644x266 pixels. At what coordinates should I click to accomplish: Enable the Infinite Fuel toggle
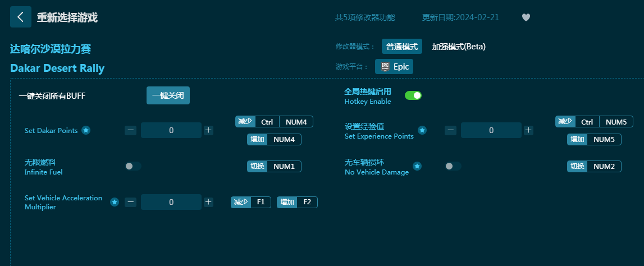tap(133, 166)
